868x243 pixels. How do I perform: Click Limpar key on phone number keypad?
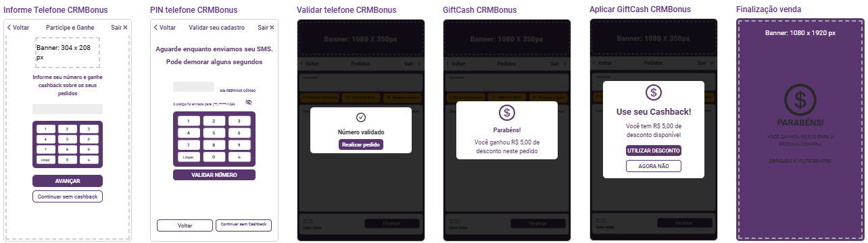(x=46, y=160)
